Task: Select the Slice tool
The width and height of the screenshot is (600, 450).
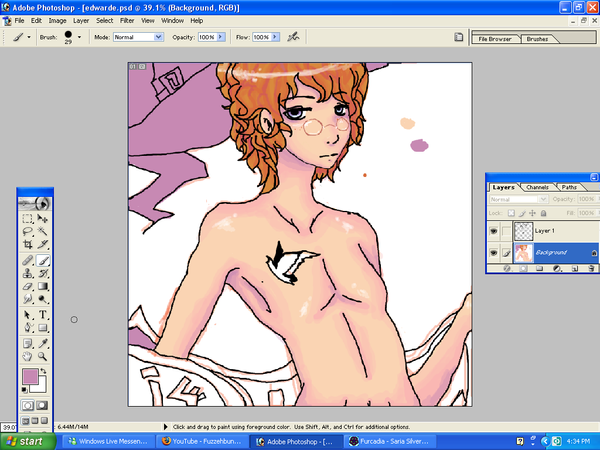Action: pos(42,244)
